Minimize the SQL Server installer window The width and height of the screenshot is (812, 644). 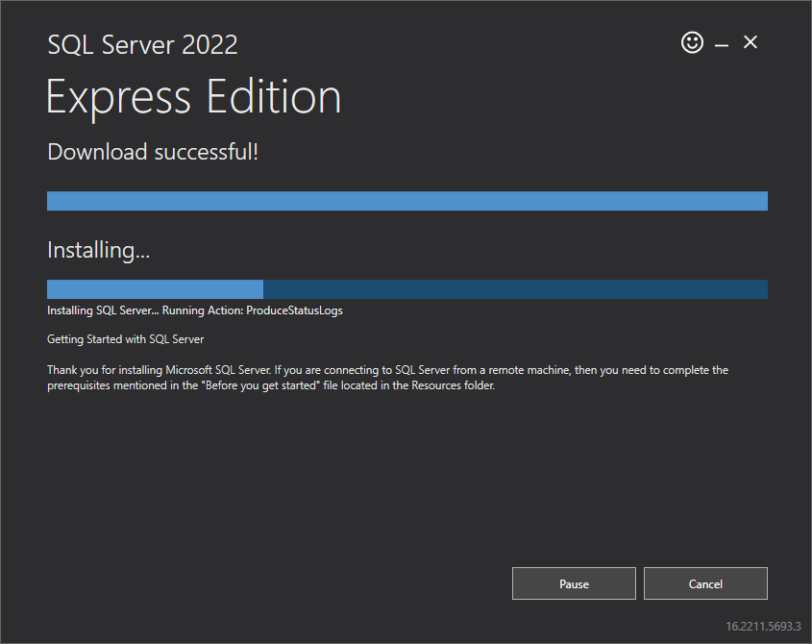click(722, 44)
